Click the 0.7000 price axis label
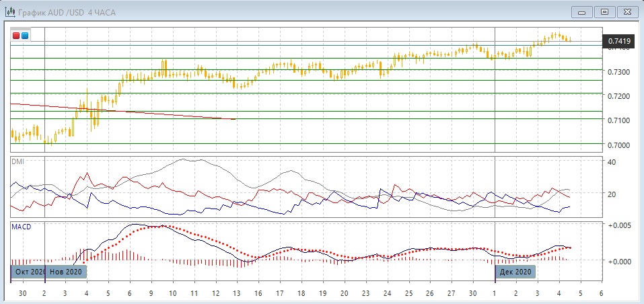Viewport: 644px width, 304px height. point(618,145)
